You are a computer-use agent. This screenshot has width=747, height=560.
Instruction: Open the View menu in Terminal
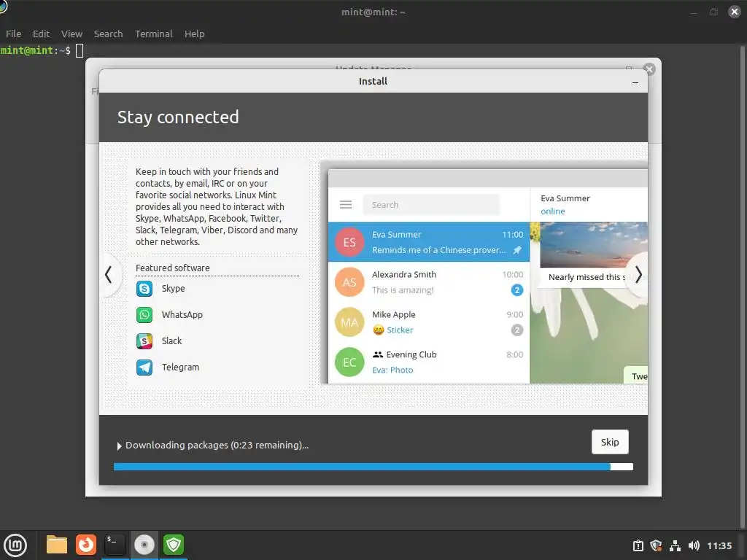[72, 34]
